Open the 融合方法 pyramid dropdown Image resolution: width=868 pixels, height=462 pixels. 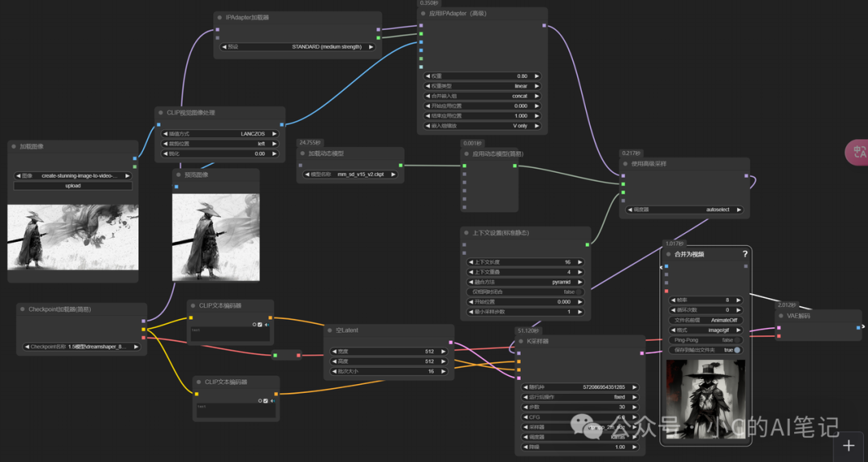(526, 282)
